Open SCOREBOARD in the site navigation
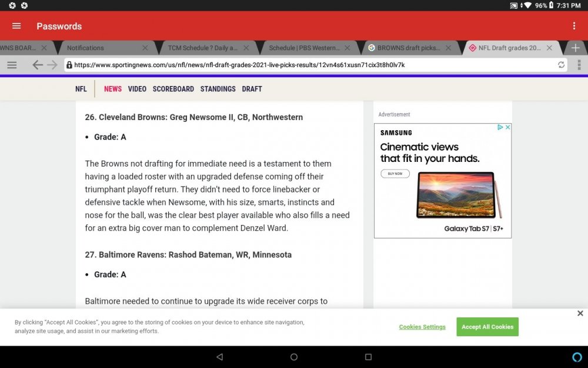This screenshot has width=588, height=368. coord(173,89)
